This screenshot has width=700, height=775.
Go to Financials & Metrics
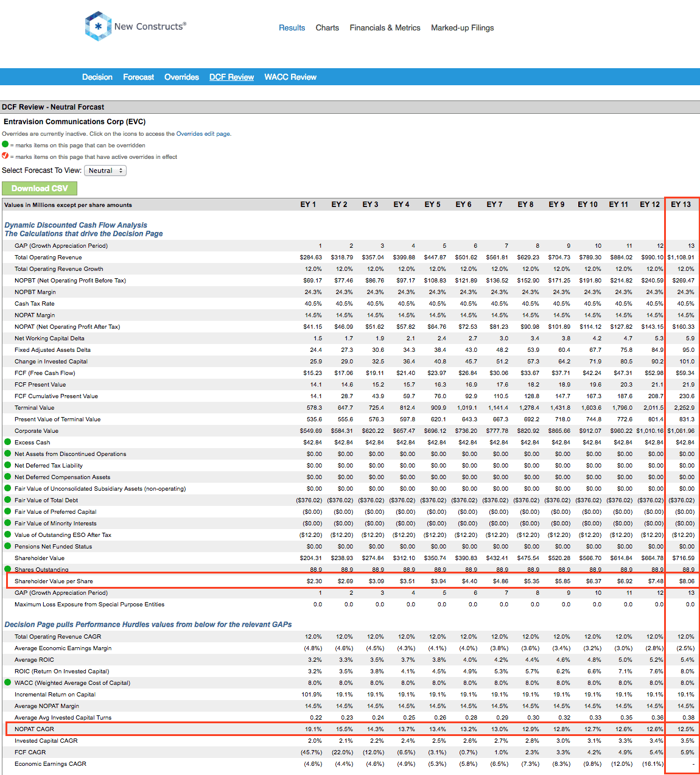point(385,28)
